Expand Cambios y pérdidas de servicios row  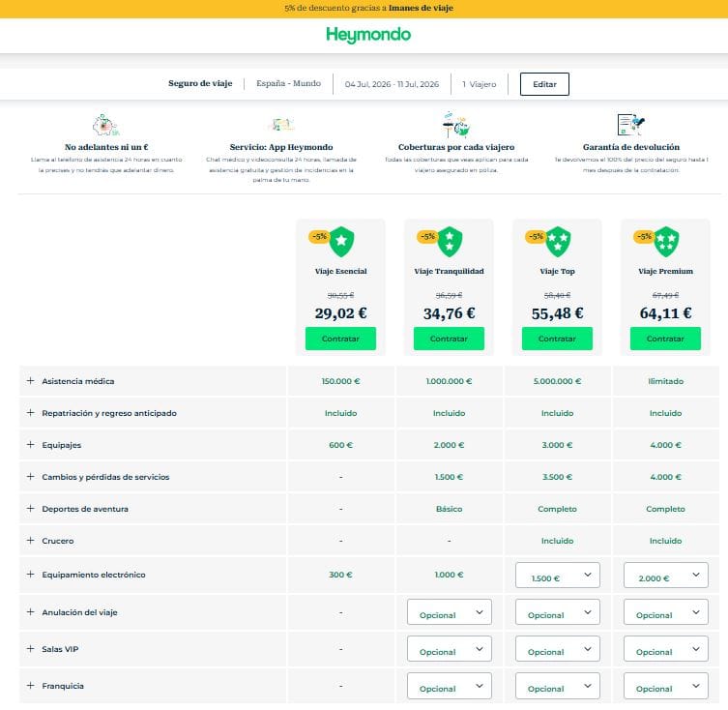tap(31, 477)
